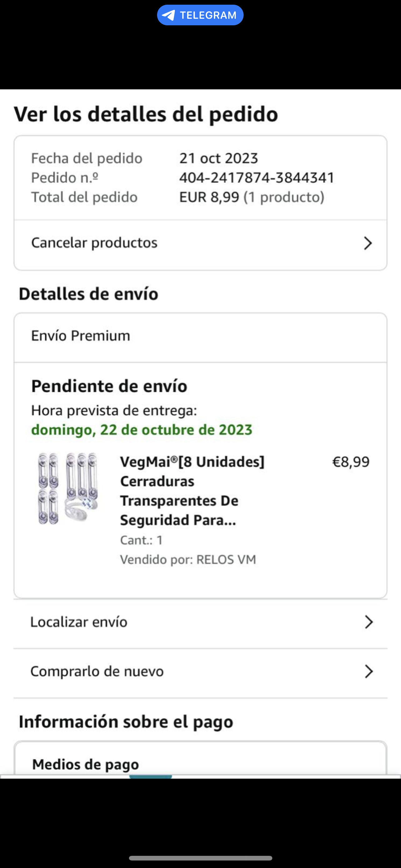Tap chevron beside Localizar envío
This screenshot has width=401, height=868.
point(369,622)
